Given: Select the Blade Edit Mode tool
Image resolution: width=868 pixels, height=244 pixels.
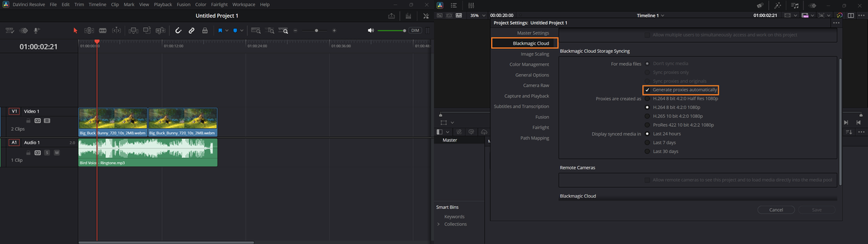Looking at the screenshot, I should pyautogui.click(x=117, y=30).
